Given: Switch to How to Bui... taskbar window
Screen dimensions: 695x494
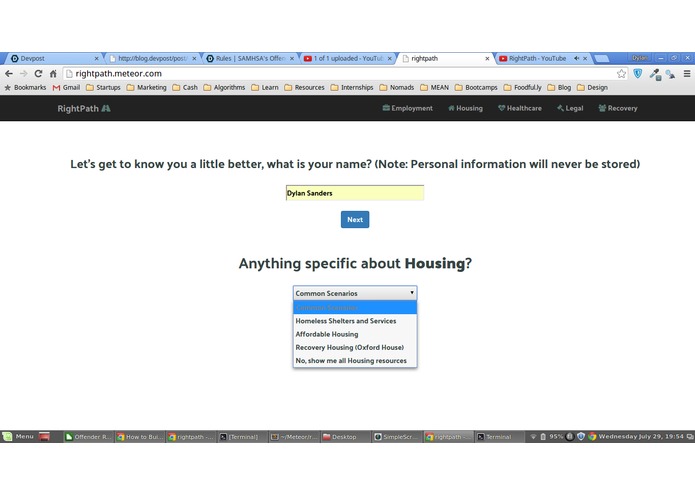Looking at the screenshot, I should click(140, 437).
